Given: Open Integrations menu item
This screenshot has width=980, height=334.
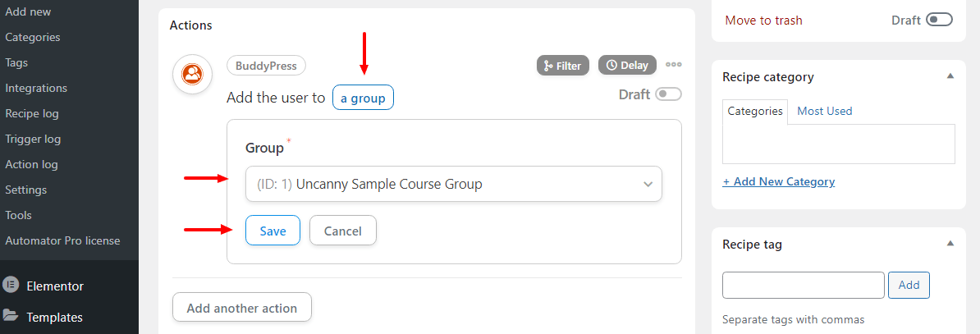Looking at the screenshot, I should click(36, 88).
